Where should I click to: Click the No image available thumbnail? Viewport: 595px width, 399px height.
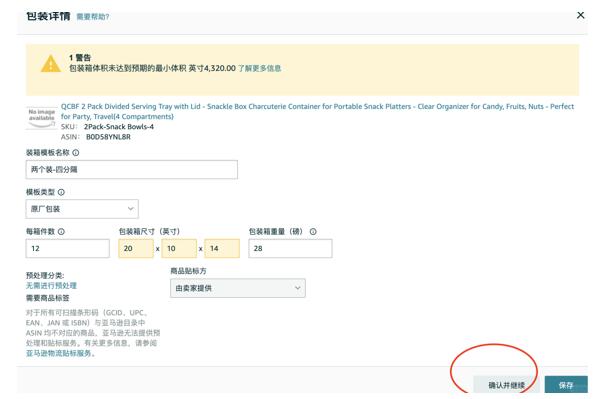pyautogui.click(x=41, y=117)
